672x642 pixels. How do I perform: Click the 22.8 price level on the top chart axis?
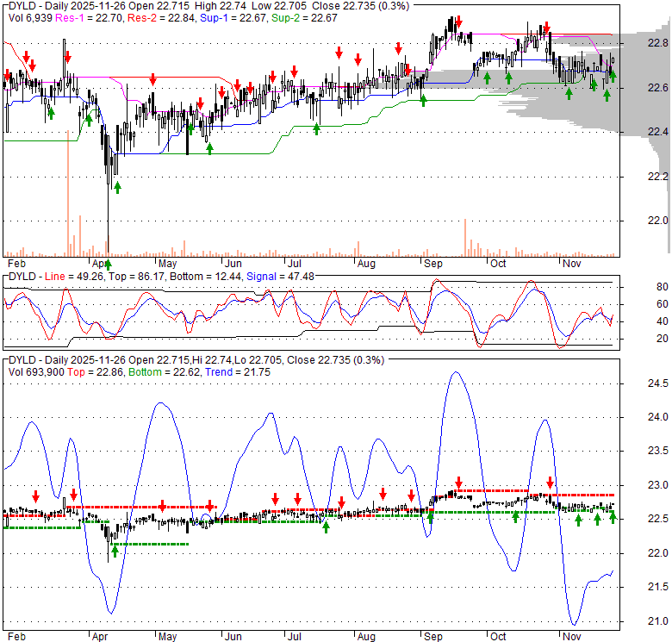pyautogui.click(x=658, y=42)
